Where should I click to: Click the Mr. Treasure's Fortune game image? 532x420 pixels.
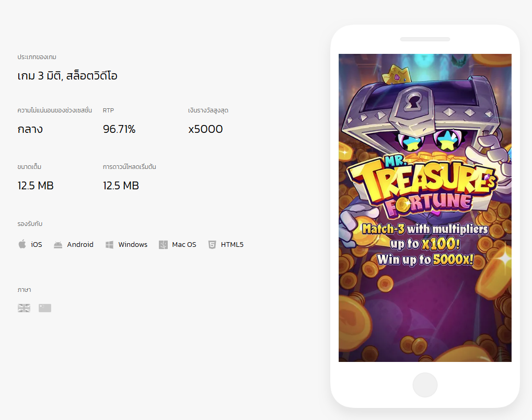(425, 208)
